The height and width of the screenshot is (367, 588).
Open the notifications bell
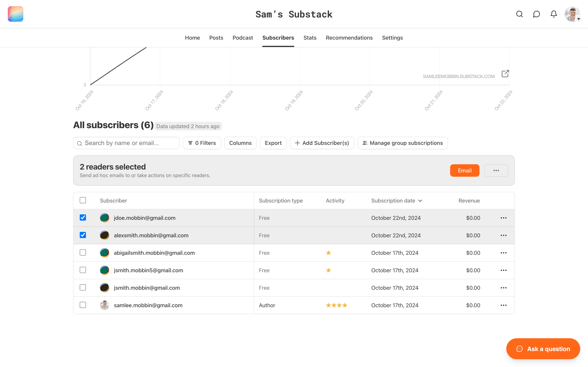(x=554, y=14)
